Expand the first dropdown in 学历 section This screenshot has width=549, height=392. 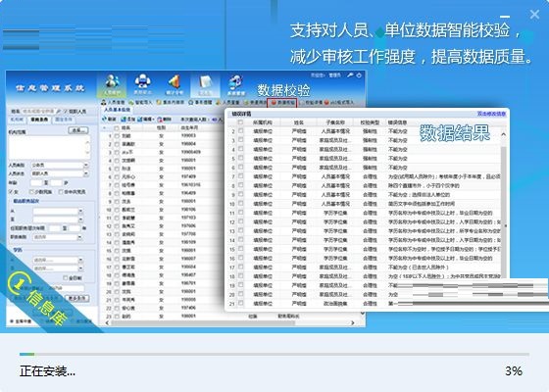click(x=80, y=260)
